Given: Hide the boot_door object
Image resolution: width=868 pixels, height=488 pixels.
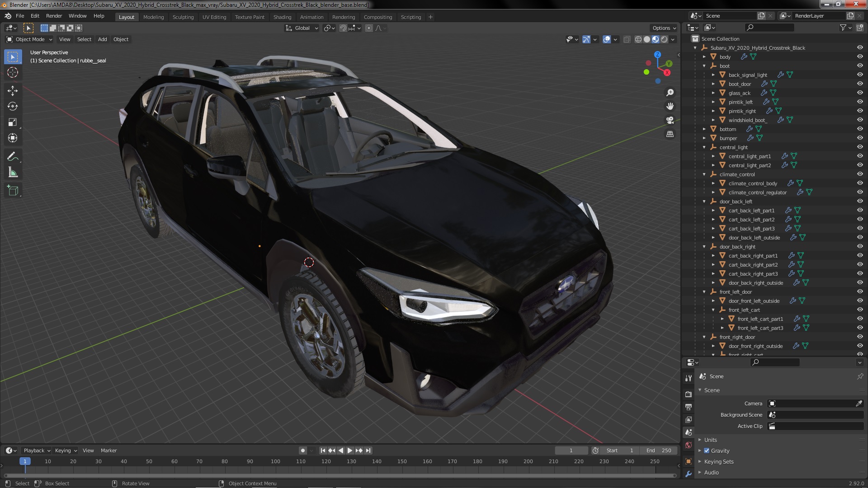Looking at the screenshot, I should (860, 84).
